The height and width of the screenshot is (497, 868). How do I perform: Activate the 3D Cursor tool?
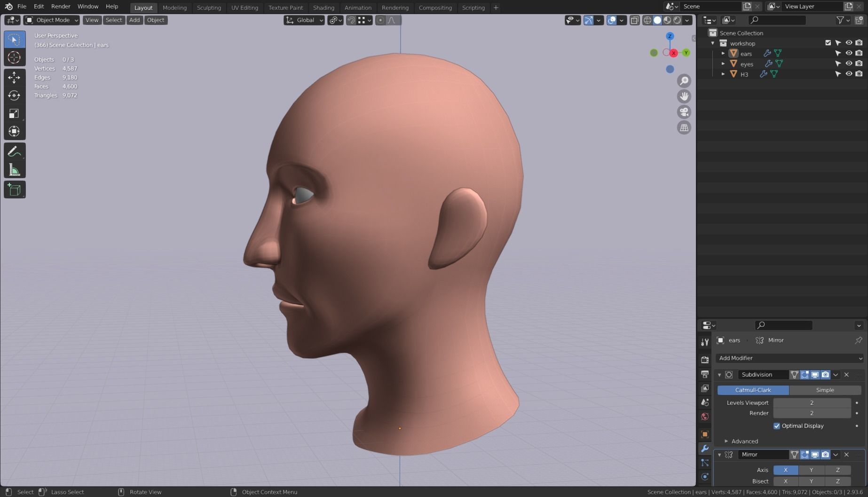(15, 57)
